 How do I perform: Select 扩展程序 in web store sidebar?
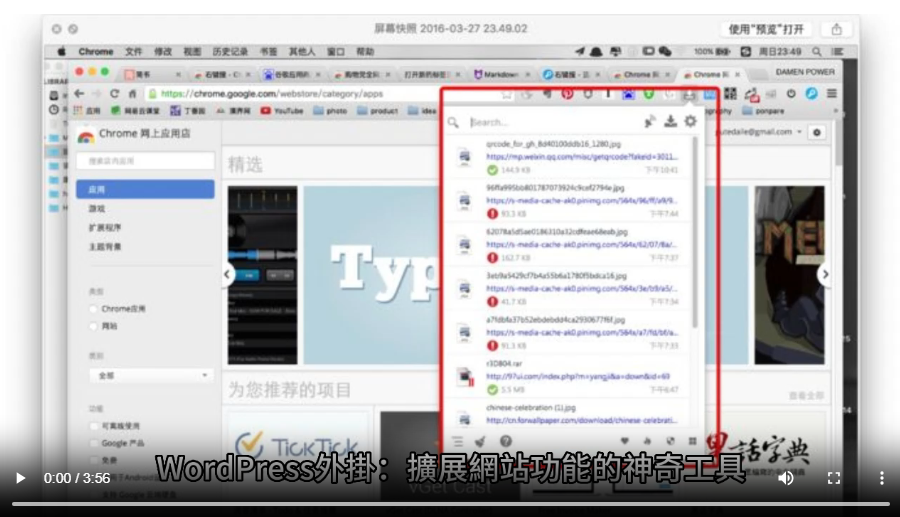105,228
